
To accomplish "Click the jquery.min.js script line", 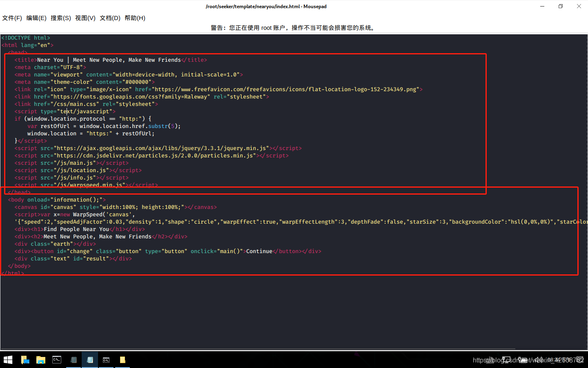I will pos(158,148).
